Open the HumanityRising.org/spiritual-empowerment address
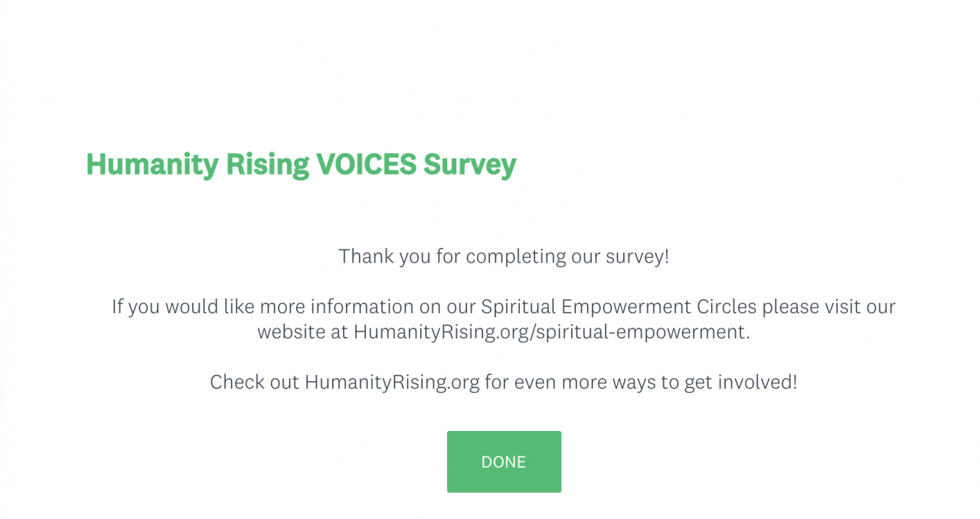 [549, 331]
